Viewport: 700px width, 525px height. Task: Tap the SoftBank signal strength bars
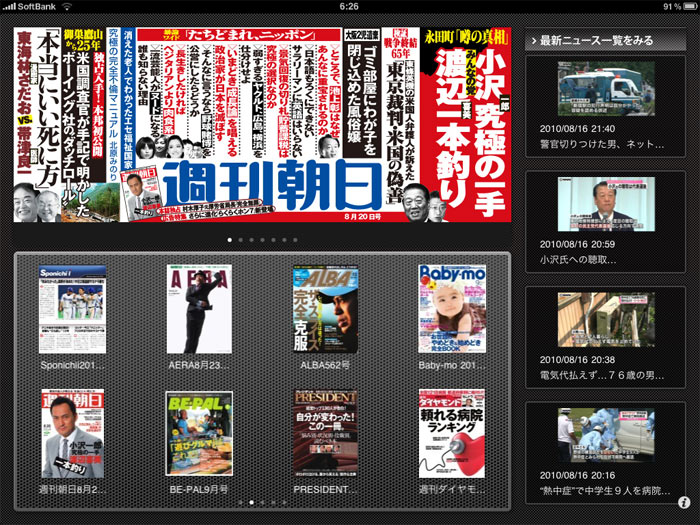point(8,7)
